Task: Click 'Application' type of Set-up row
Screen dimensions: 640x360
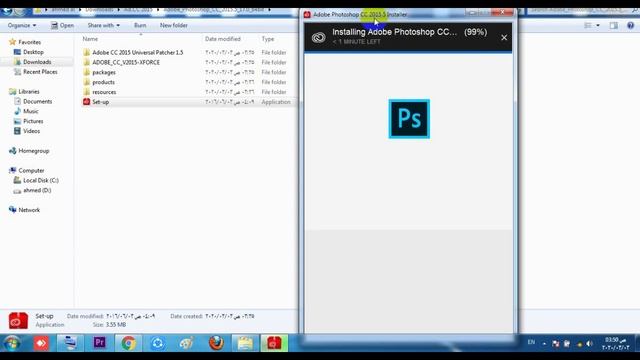Action: (x=276, y=102)
